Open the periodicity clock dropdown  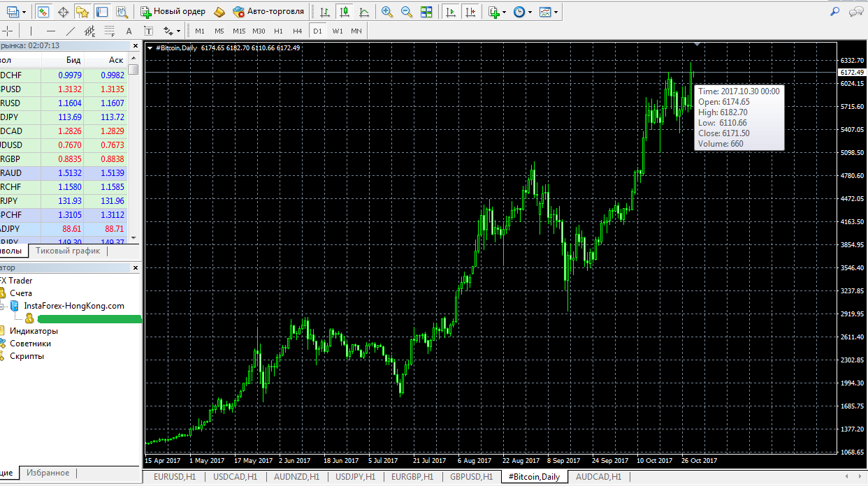click(521, 12)
